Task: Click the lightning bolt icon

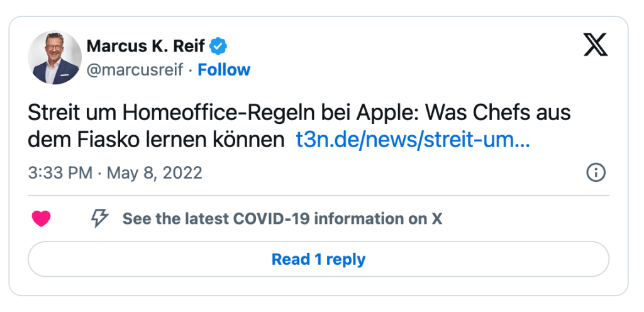Action: (99, 219)
